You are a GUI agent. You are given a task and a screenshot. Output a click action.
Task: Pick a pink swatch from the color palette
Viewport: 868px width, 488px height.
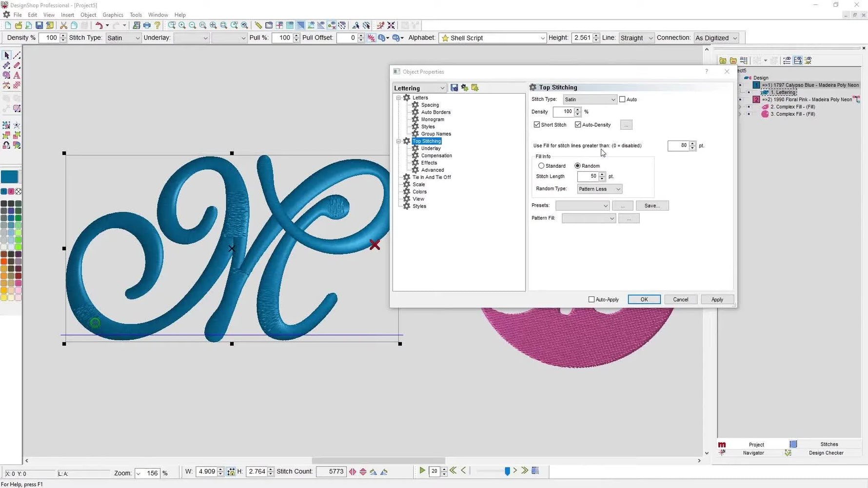click(19, 283)
